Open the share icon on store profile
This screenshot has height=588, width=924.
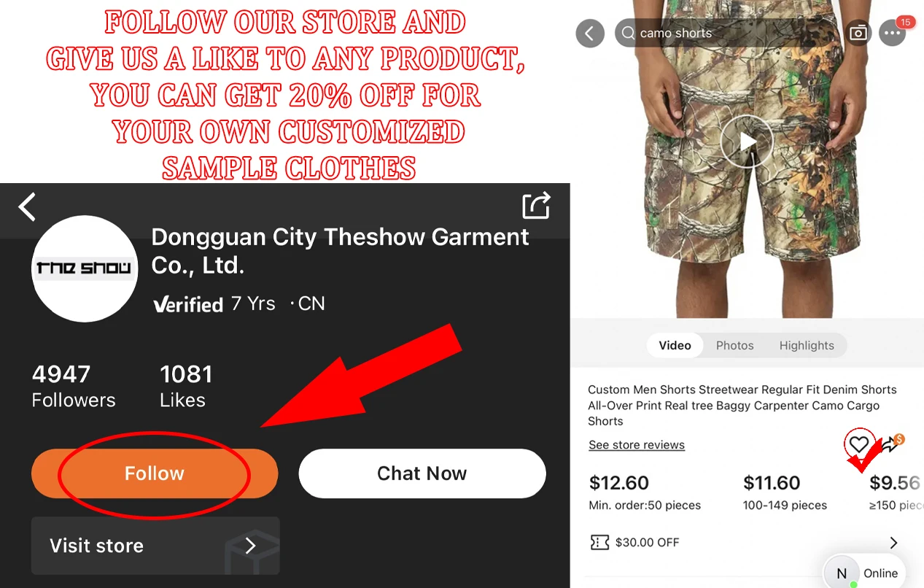(x=536, y=205)
